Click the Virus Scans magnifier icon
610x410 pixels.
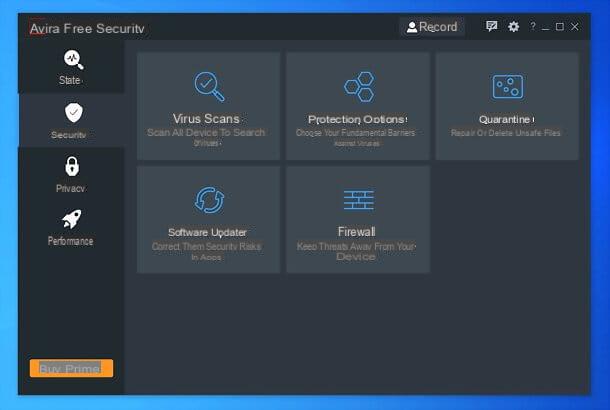point(209,86)
